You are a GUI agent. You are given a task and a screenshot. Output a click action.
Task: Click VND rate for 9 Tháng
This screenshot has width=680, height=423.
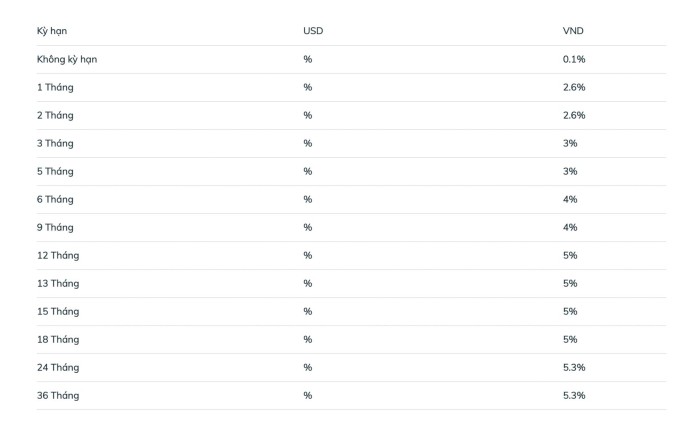pyautogui.click(x=570, y=227)
